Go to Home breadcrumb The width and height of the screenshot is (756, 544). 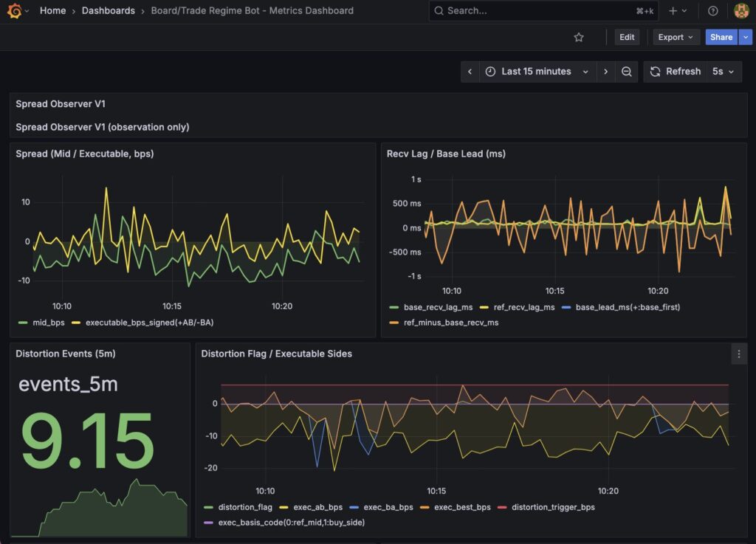(52, 11)
